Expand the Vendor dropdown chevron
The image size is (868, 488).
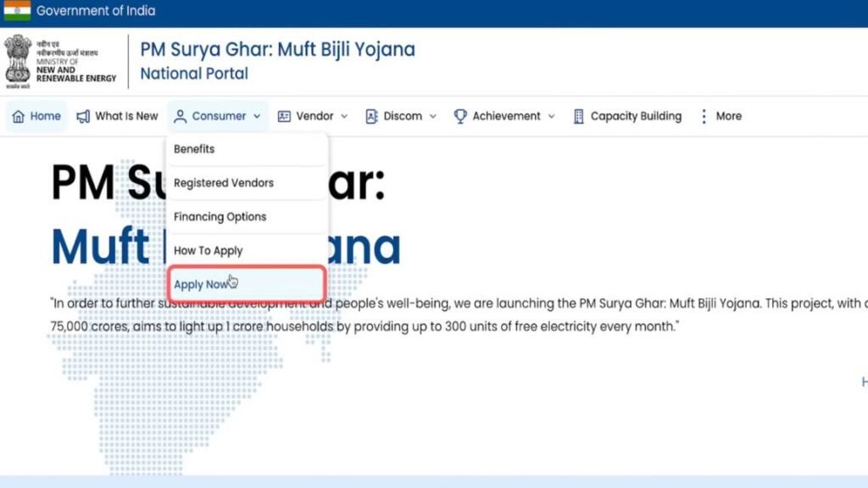tap(344, 116)
